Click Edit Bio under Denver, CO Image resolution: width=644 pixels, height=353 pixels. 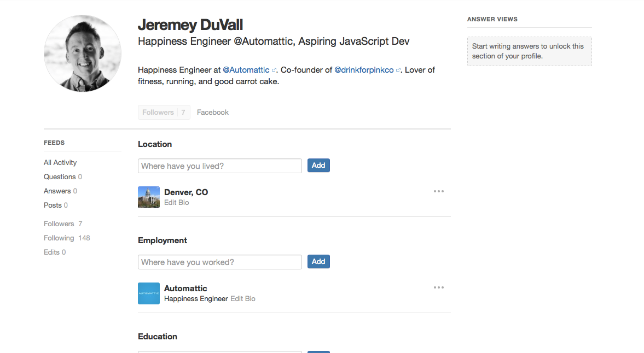tap(177, 203)
